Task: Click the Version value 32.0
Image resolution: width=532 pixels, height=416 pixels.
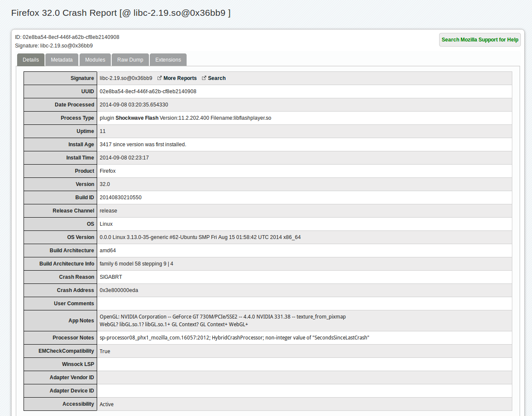Action: pyautogui.click(x=105, y=184)
